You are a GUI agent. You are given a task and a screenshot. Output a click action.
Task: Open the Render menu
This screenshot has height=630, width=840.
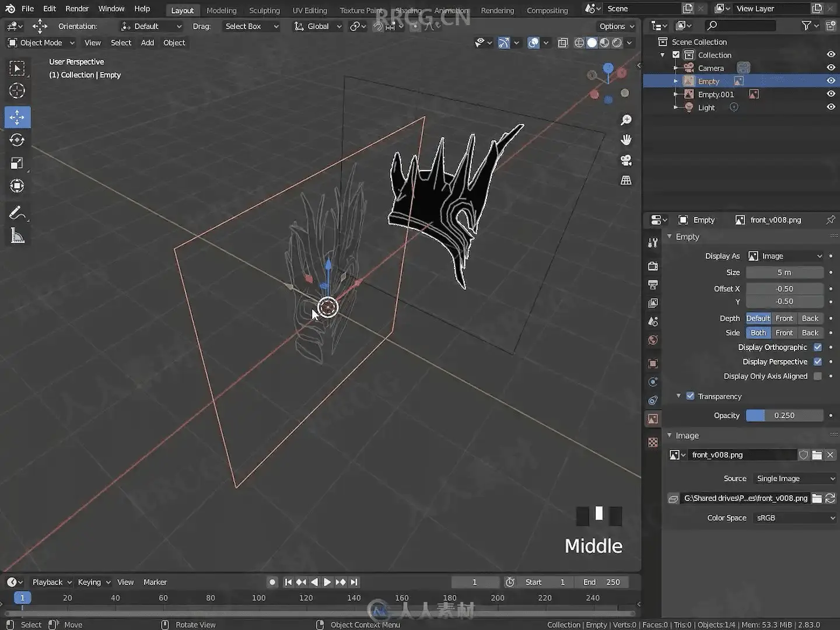[x=77, y=9]
